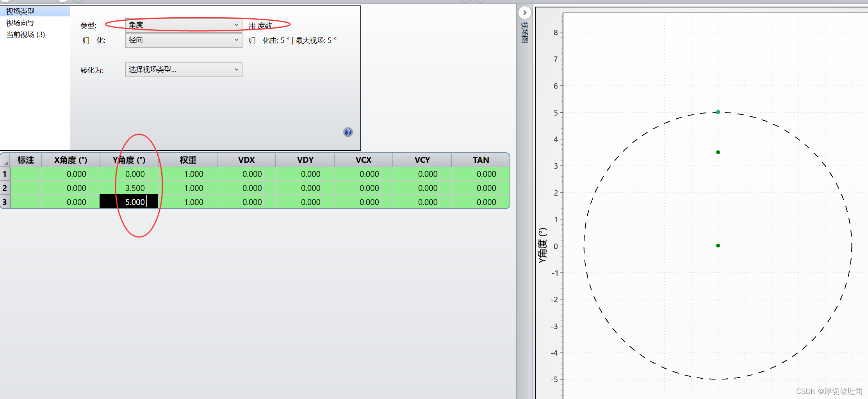Select row 3 by its row number header
This screenshot has width=868, height=399.
5,202
